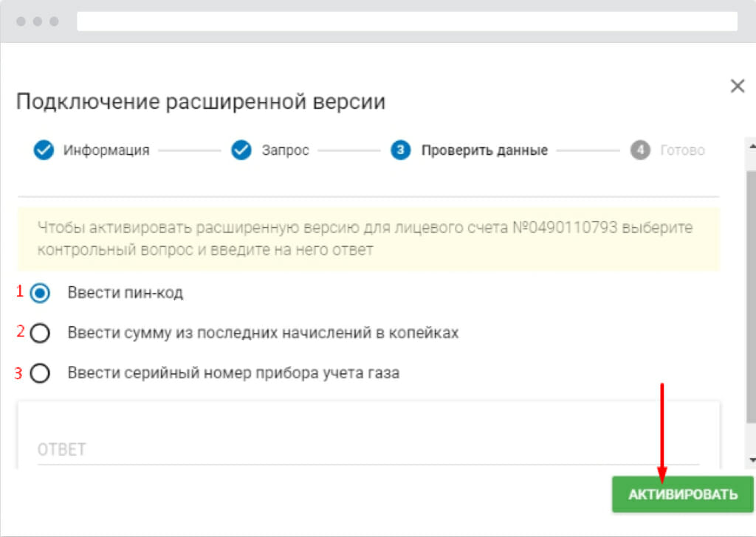Click the checkmark icon beside Запрос step
The image size is (756, 537).
click(241, 150)
